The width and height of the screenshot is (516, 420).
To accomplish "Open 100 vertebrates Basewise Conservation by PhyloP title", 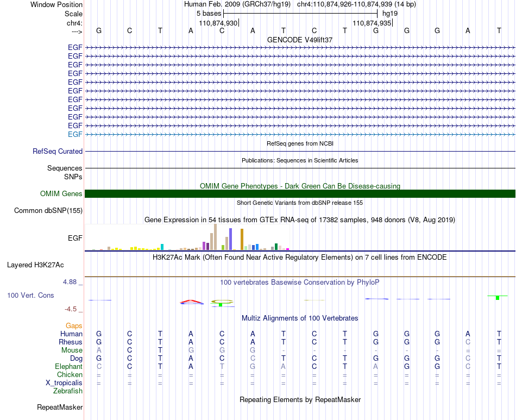I will [300, 283].
